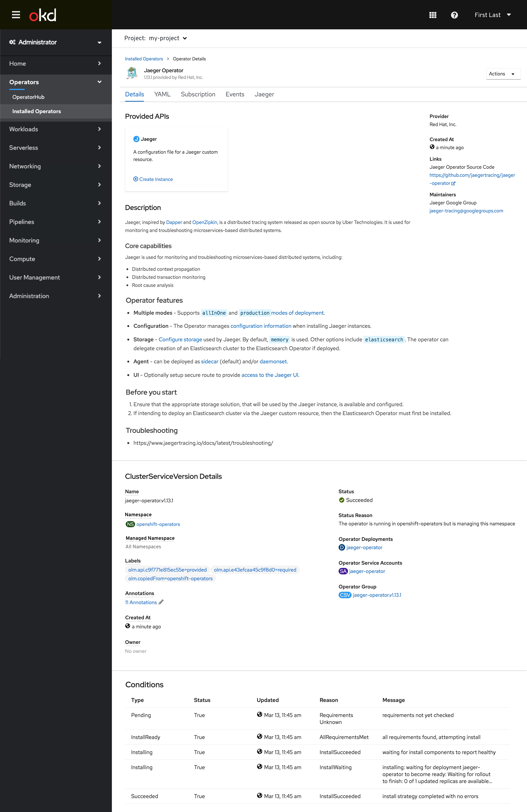Open jaeger-operator.v1.13.1 link under Operator Group
The height and width of the screenshot is (812, 527).
pyautogui.click(x=377, y=595)
